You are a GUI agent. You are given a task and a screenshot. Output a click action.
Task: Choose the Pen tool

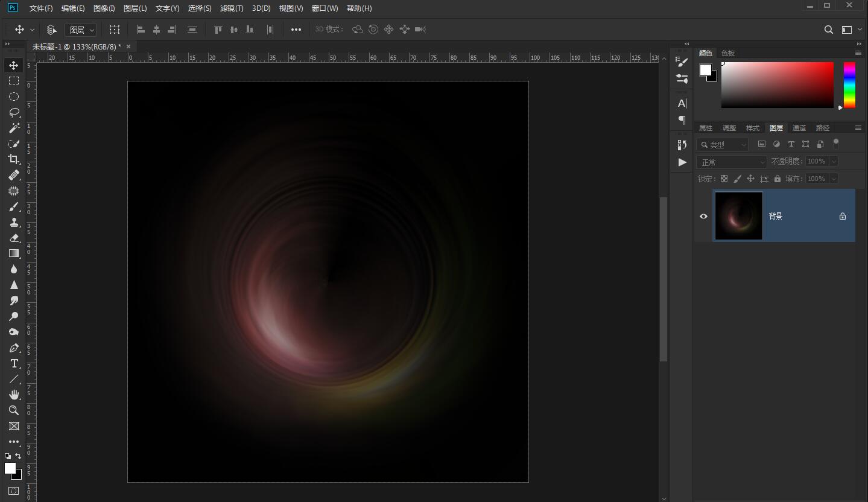click(14, 348)
